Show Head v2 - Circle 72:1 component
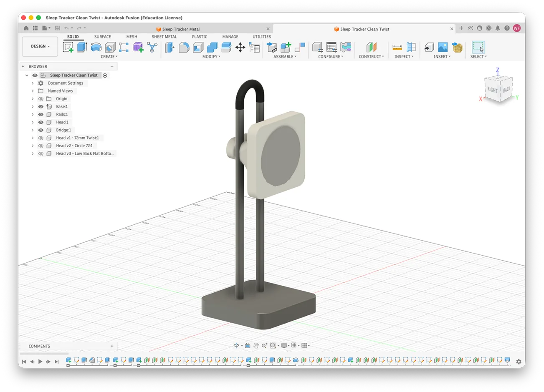544x392 pixels. [41, 146]
